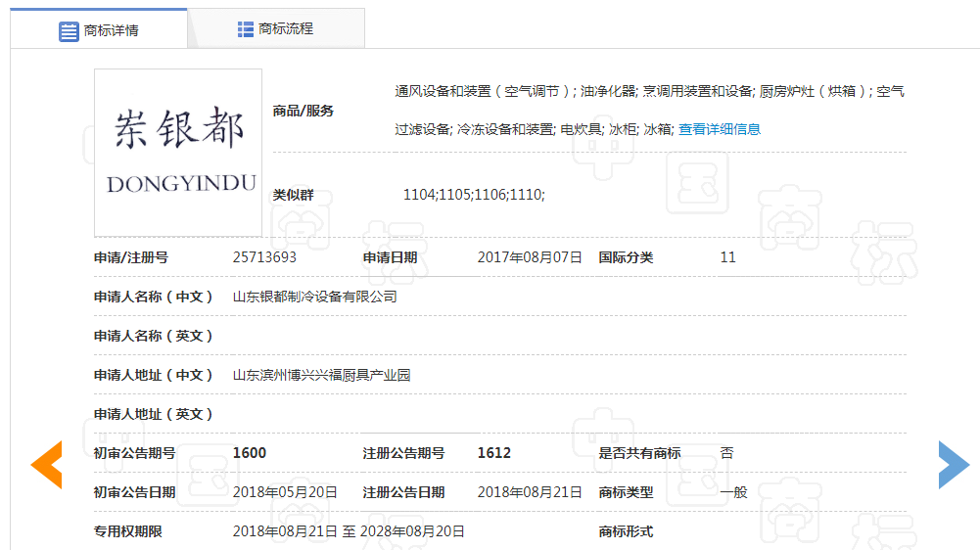
Task: Click the 商标形式 label
Action: tap(626, 531)
